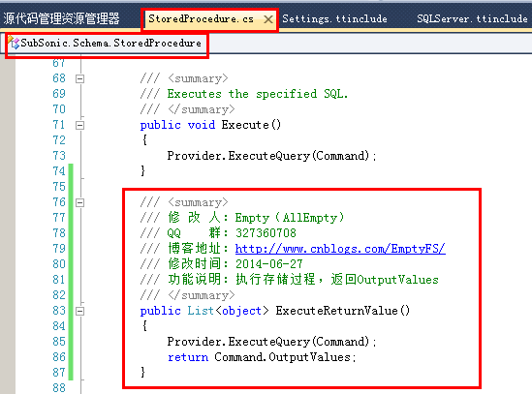Click 'Provider.ExecuteQuery(Command);' on line 85
The image size is (532, 394).
pyautogui.click(x=271, y=342)
